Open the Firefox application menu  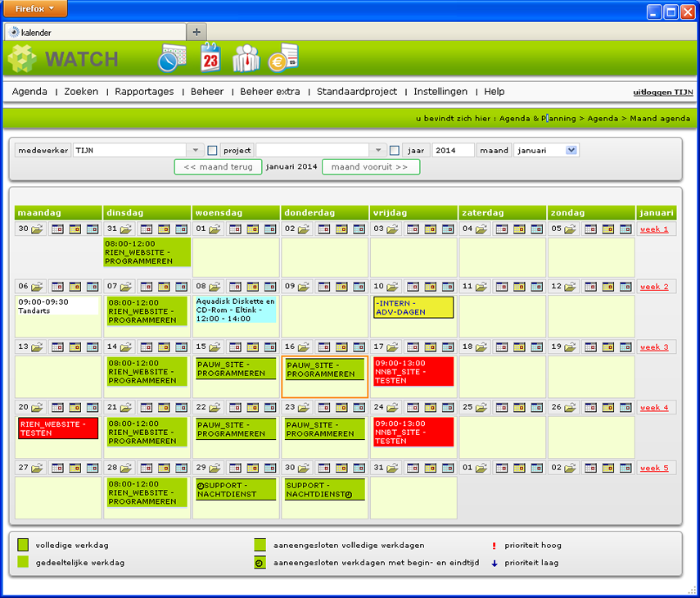35,8
